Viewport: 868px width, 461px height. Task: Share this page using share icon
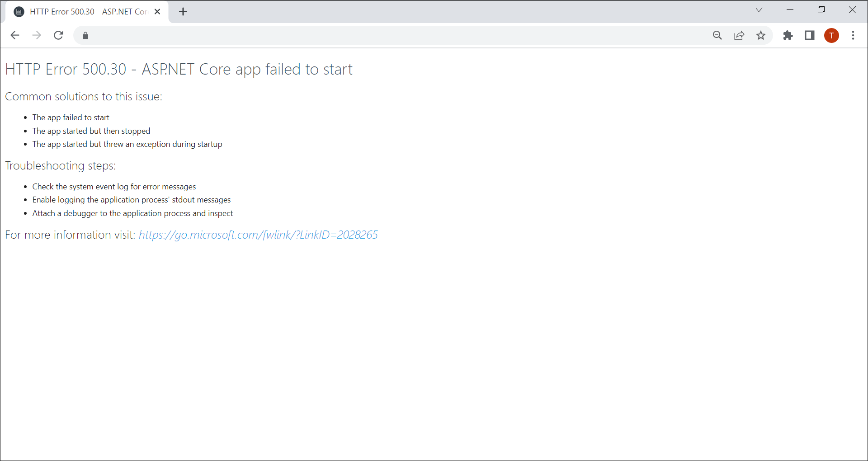pyautogui.click(x=739, y=35)
